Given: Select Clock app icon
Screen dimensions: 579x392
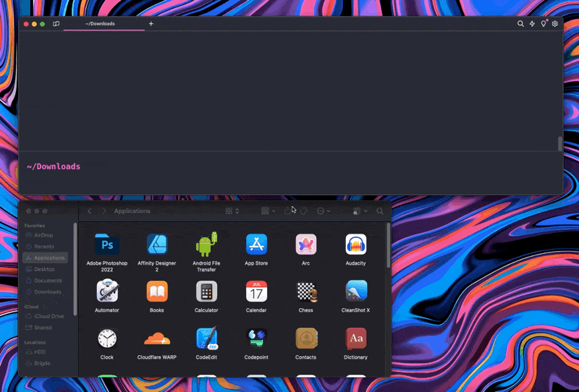Looking at the screenshot, I should tap(107, 338).
